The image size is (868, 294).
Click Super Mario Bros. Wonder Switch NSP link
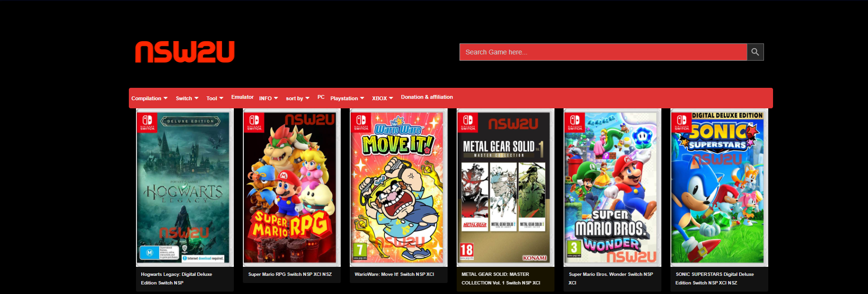coord(611,279)
